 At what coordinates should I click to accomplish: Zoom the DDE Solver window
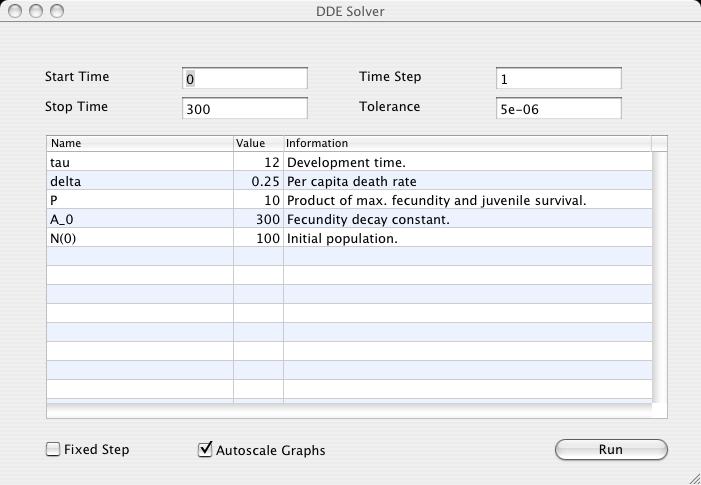pyautogui.click(x=57, y=11)
